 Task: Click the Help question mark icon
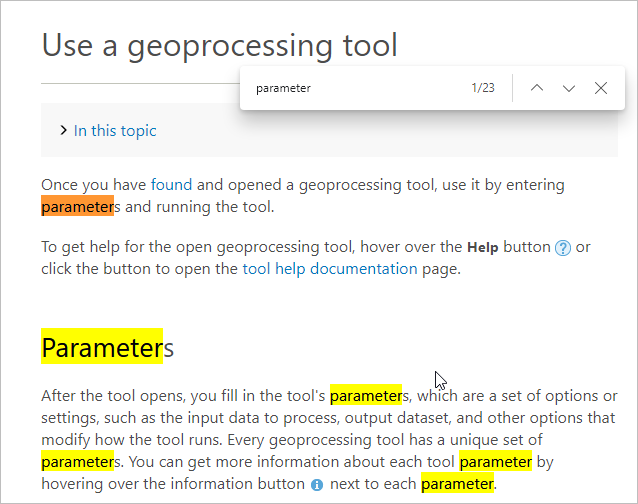click(562, 248)
